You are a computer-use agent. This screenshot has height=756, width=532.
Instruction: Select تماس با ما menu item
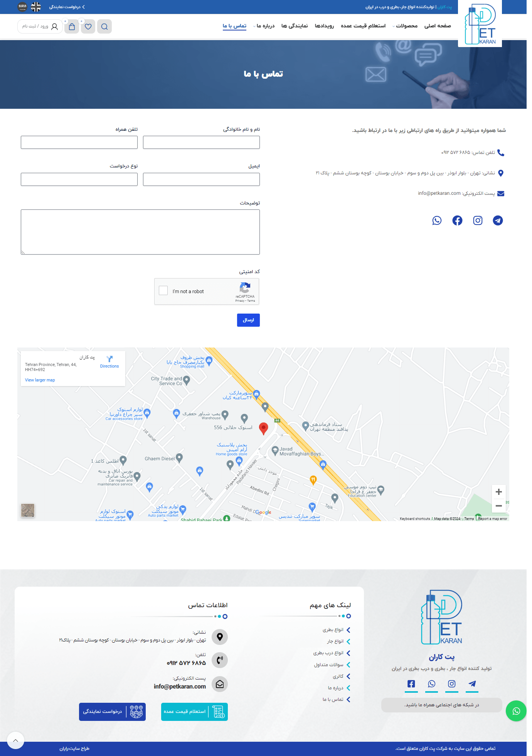(234, 26)
